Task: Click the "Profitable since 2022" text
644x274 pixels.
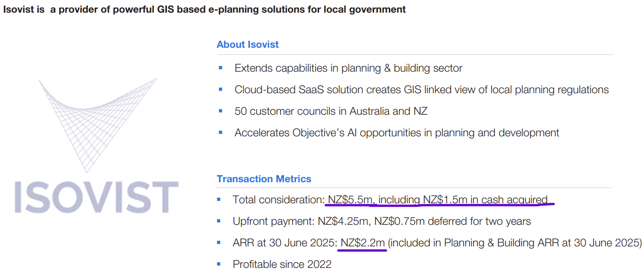Action: [282, 265]
